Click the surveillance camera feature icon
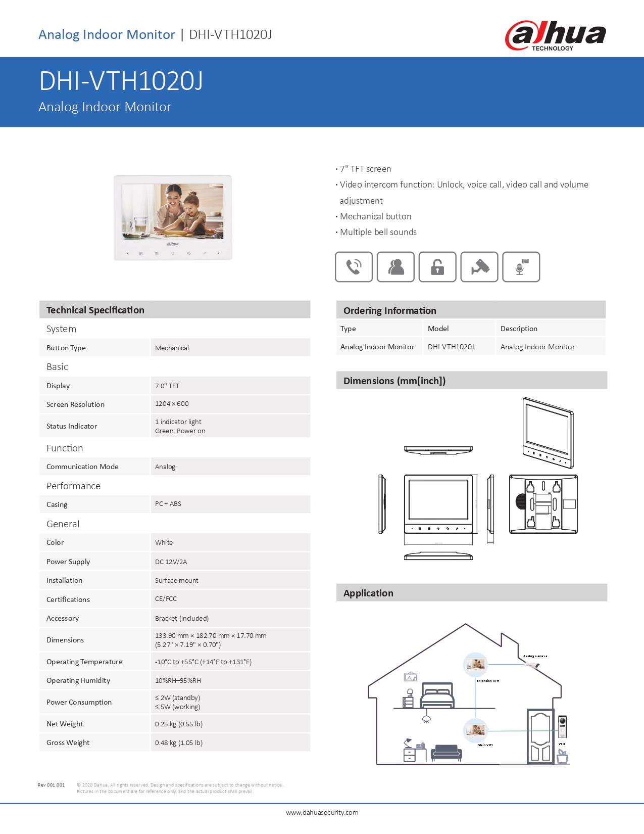644x834 pixels. tap(479, 266)
